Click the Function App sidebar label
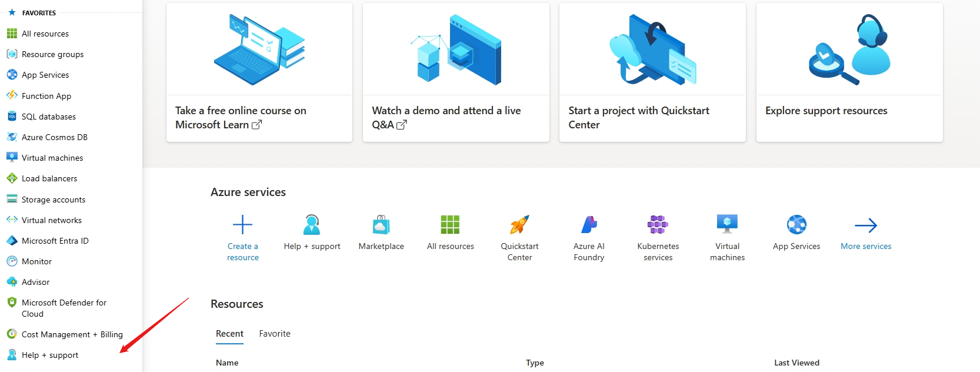 [x=46, y=96]
